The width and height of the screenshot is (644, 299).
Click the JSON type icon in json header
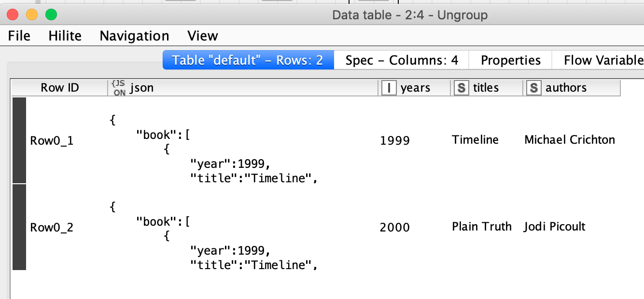119,88
